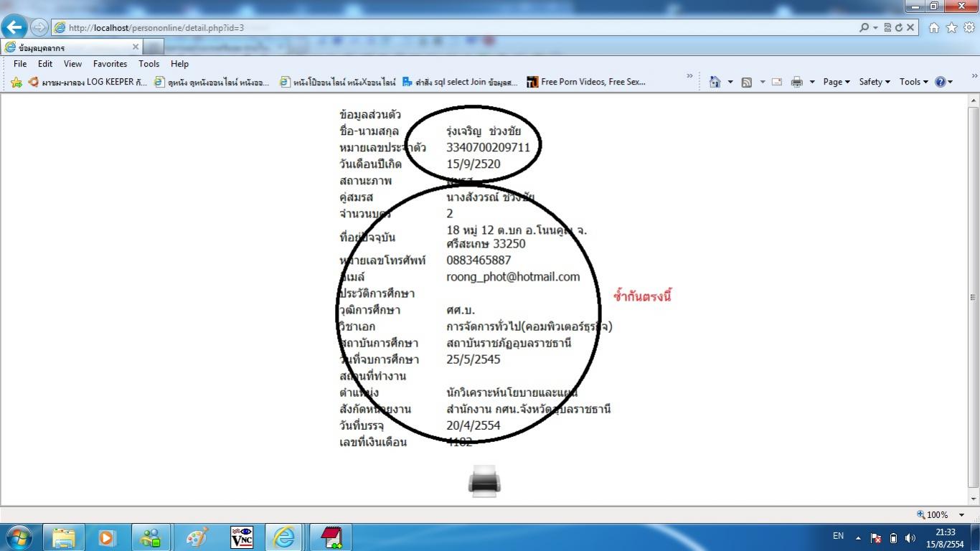980x551 pixels.
Task: Open the File menu
Action: (20, 64)
